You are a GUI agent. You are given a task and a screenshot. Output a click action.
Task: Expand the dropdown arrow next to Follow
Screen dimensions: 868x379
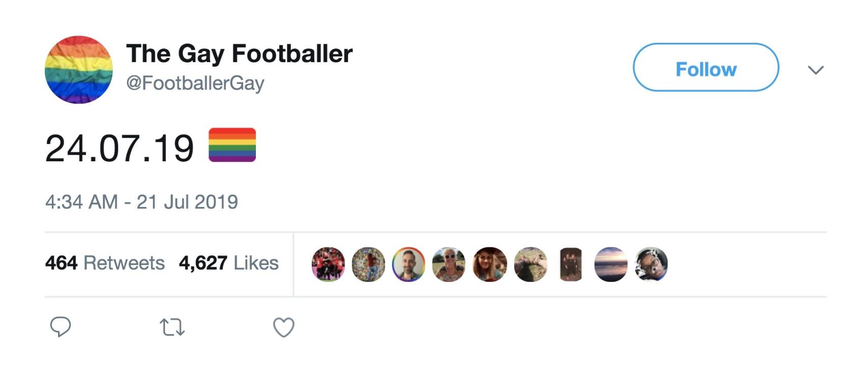(815, 70)
